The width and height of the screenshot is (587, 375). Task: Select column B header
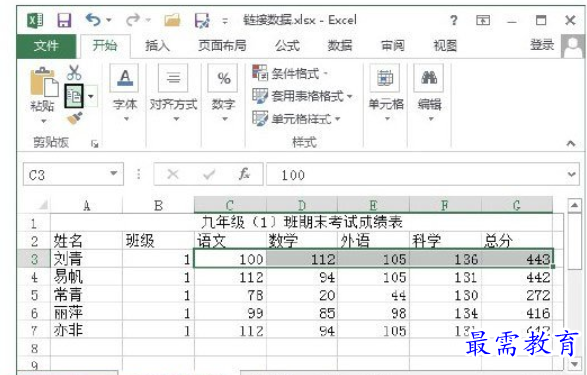[x=158, y=205]
